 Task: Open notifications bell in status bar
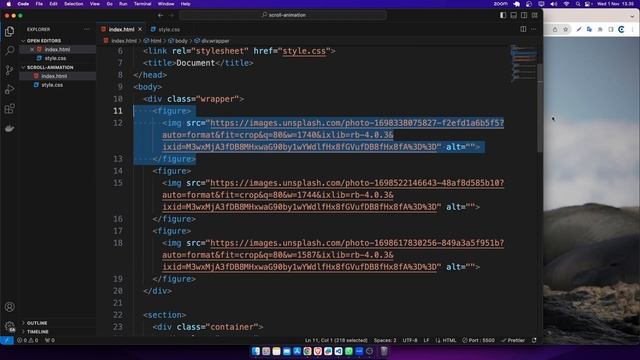tap(534, 340)
